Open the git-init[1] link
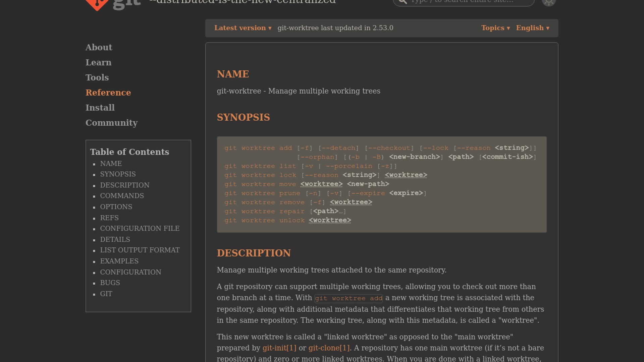644x362 pixels. [x=279, y=348]
